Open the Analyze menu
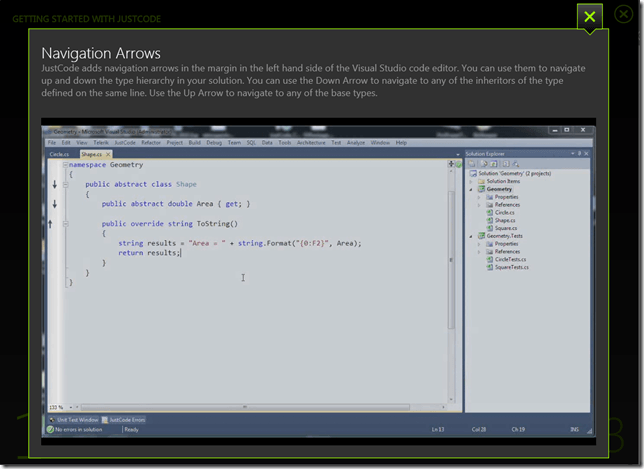Viewport: 644px width, 469px height. pos(356,143)
